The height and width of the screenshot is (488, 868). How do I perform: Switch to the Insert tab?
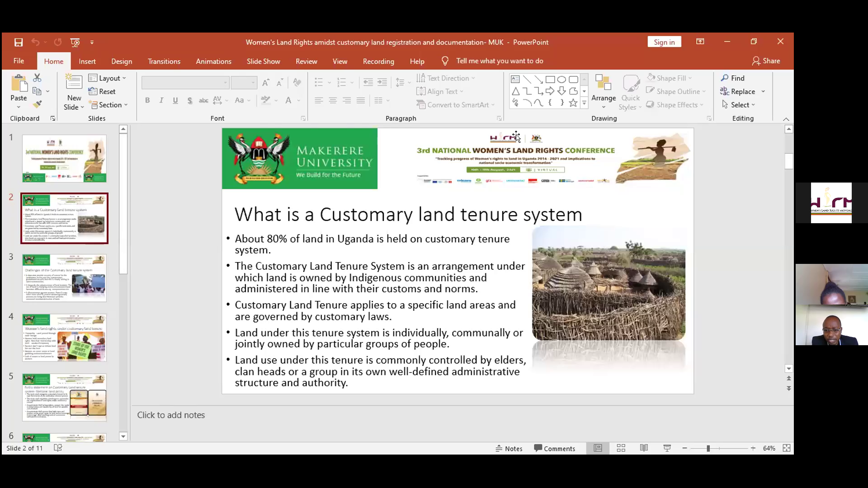click(87, 61)
